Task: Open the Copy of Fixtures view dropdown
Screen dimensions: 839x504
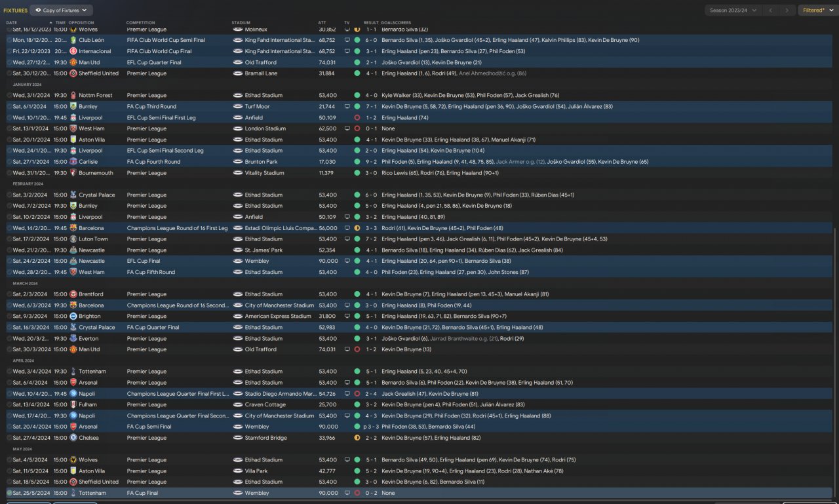Action: pos(62,10)
